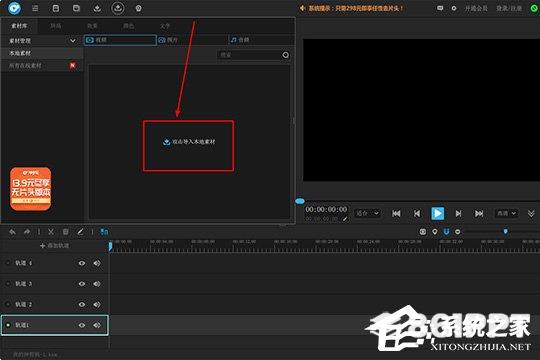Switch to the 素材库 tab
This screenshot has width=540, height=360.
19,26
